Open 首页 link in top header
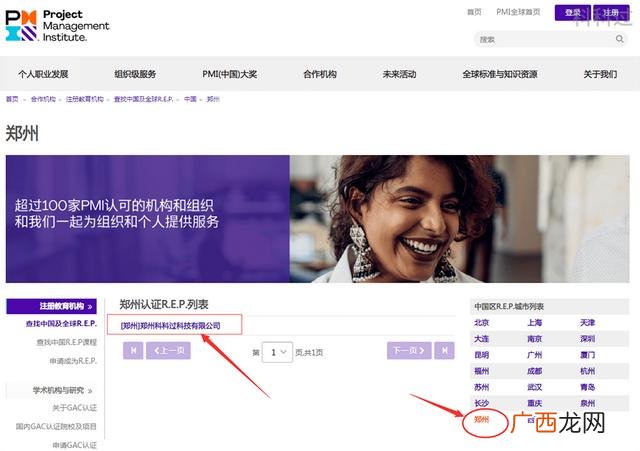The image size is (640, 451). (474, 12)
